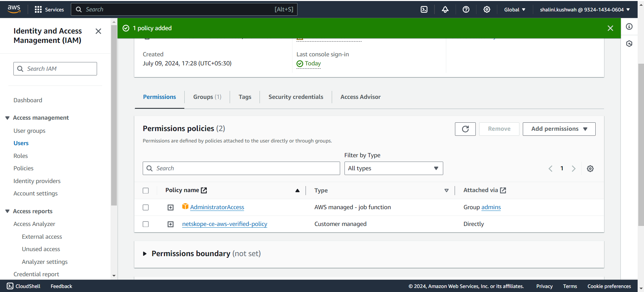Click the CloudShell icon in footer
Viewport: 644px width, 292px height.
(10, 286)
